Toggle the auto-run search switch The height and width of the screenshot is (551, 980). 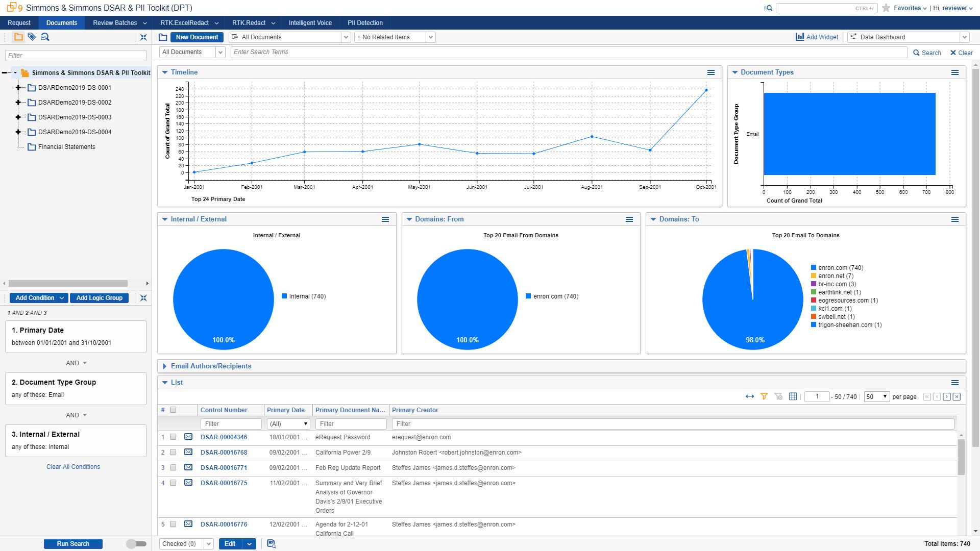point(136,544)
